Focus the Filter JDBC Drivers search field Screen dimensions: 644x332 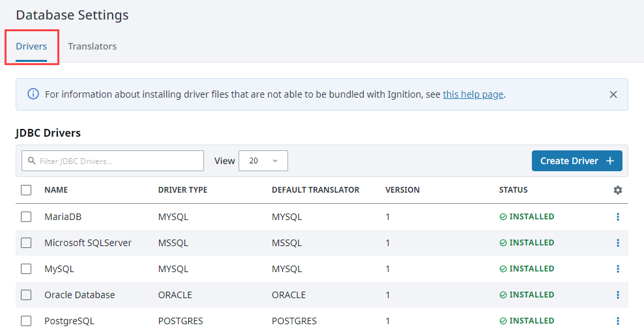tap(117, 161)
